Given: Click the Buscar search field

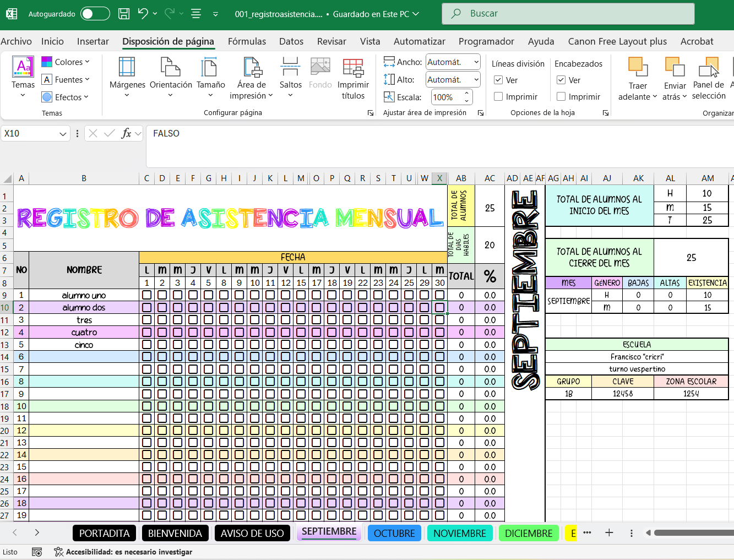Looking at the screenshot, I should pos(567,14).
